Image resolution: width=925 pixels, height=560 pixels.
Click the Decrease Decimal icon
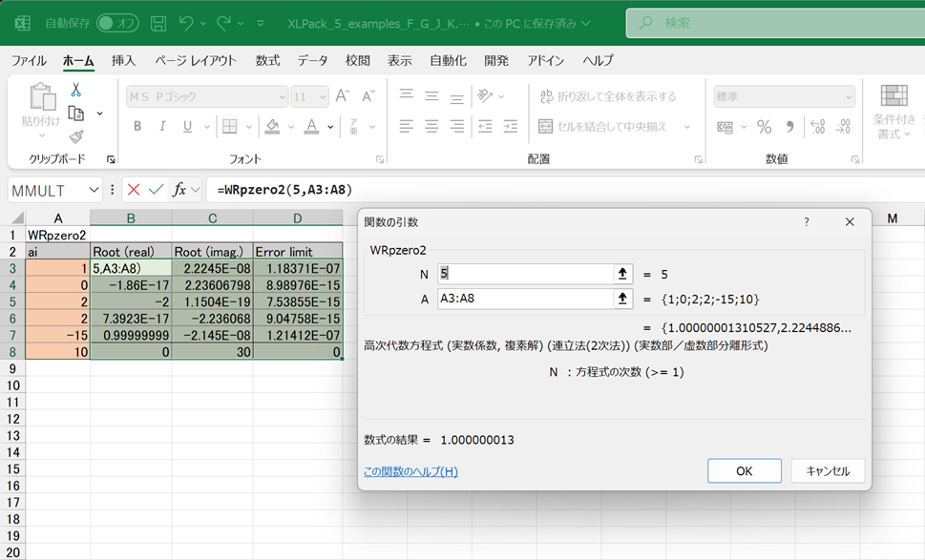click(843, 127)
